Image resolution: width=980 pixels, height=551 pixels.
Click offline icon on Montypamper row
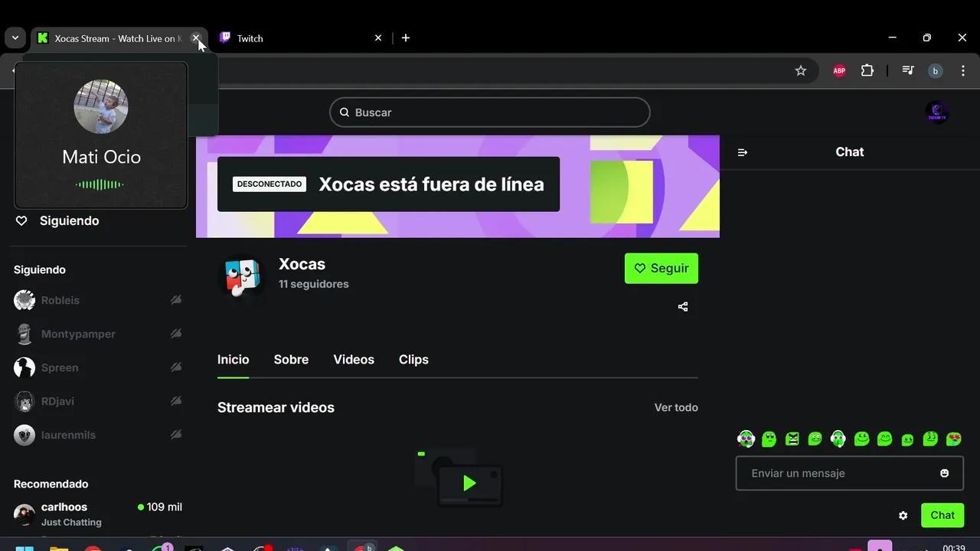[176, 334]
